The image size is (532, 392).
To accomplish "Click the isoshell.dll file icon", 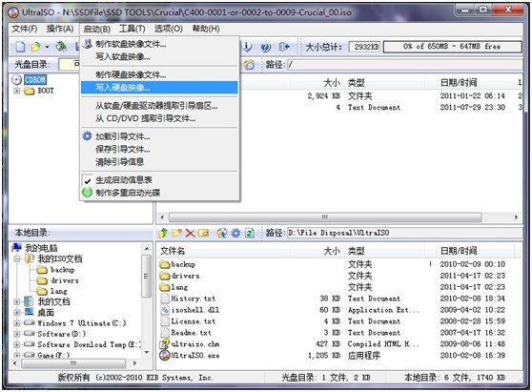I will pos(165,310).
